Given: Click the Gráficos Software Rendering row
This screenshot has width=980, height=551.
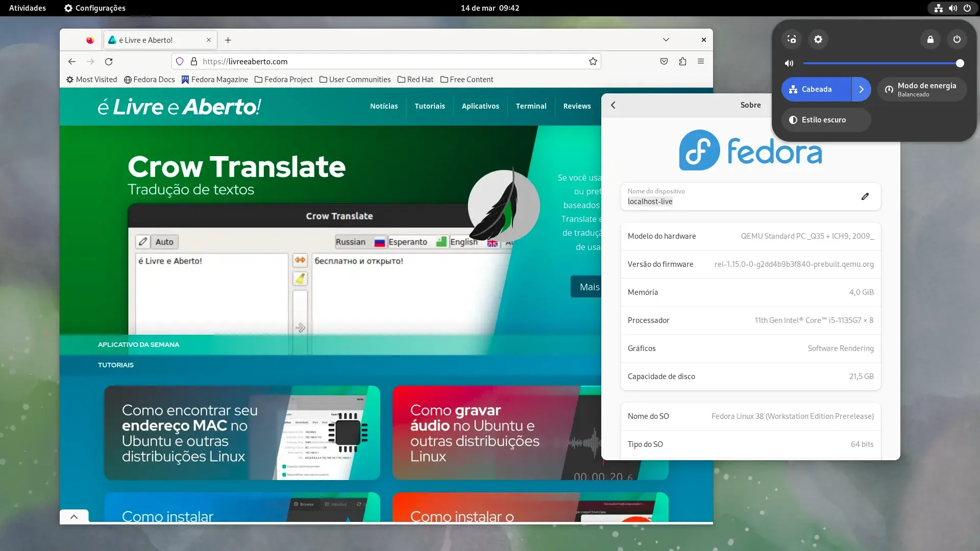Looking at the screenshot, I should (751, 348).
